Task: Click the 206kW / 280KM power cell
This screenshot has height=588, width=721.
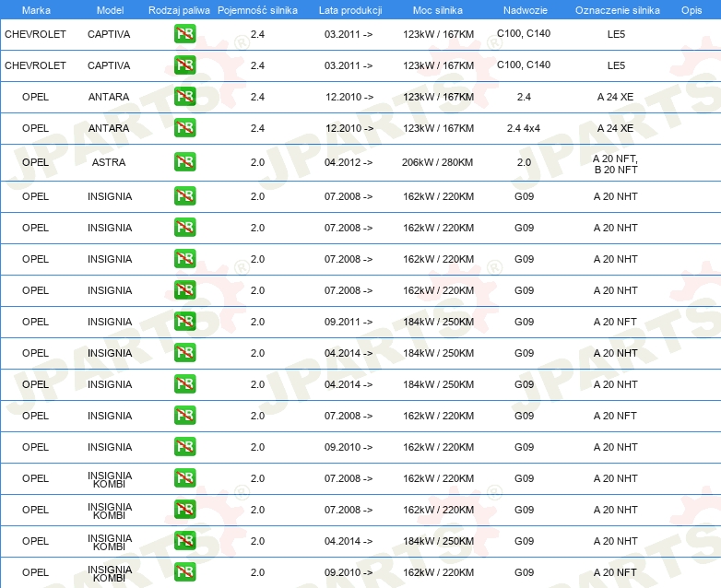Action: tap(438, 162)
